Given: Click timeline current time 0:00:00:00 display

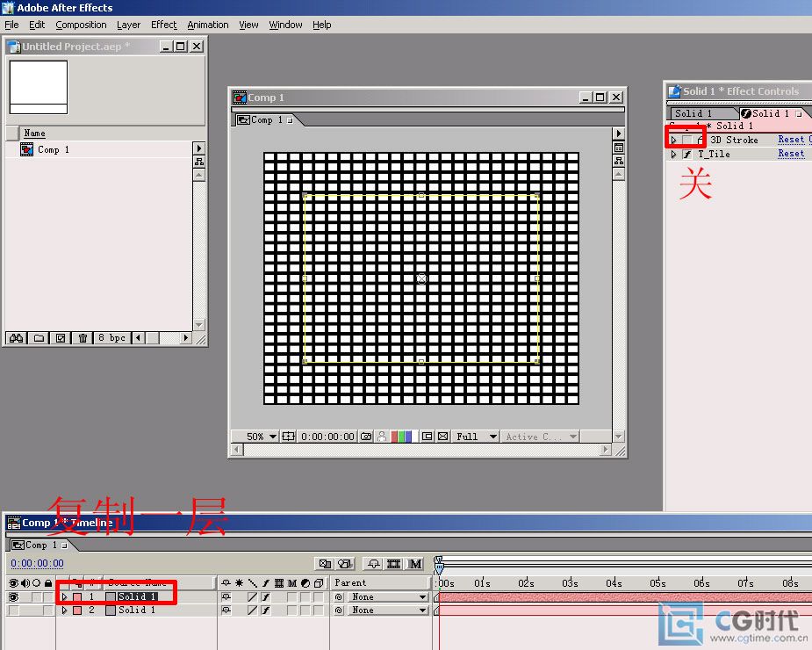Looking at the screenshot, I should coord(37,563).
